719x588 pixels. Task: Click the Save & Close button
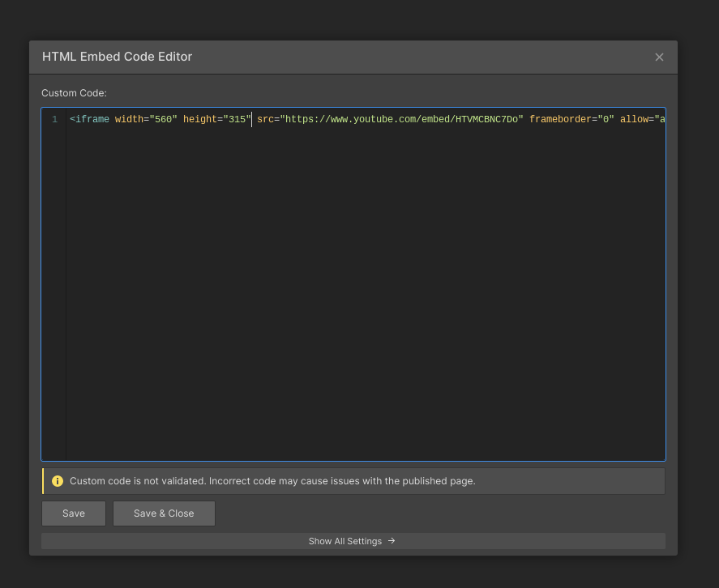164,513
